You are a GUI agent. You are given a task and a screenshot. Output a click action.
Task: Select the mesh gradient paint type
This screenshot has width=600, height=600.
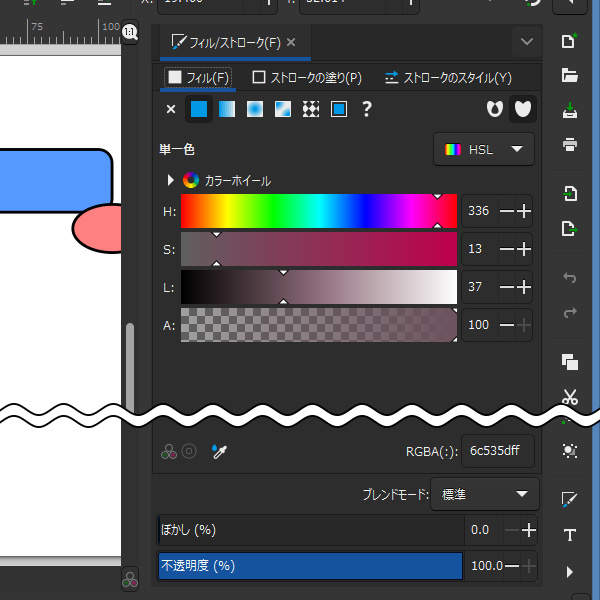pos(283,109)
